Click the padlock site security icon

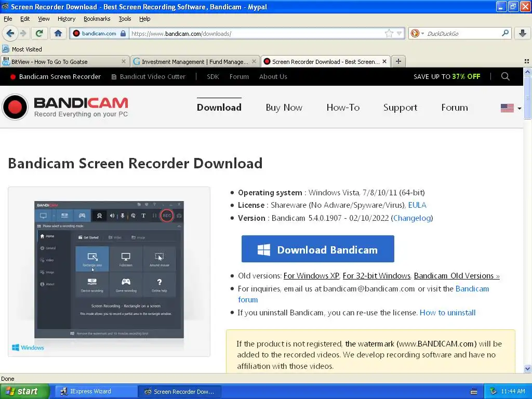tap(123, 33)
